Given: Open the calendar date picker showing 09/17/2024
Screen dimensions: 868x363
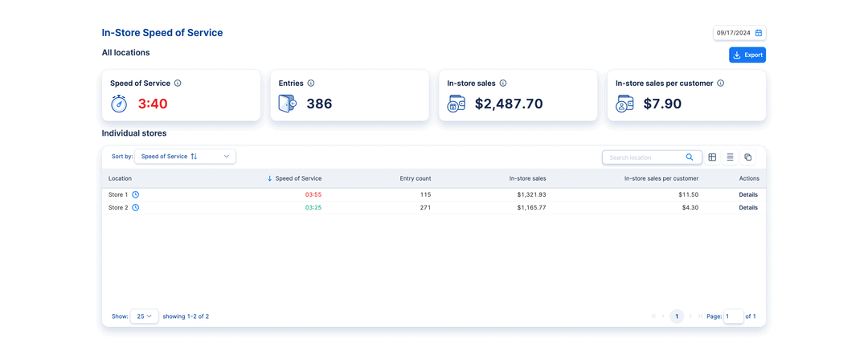Looking at the screenshot, I should click(x=758, y=33).
